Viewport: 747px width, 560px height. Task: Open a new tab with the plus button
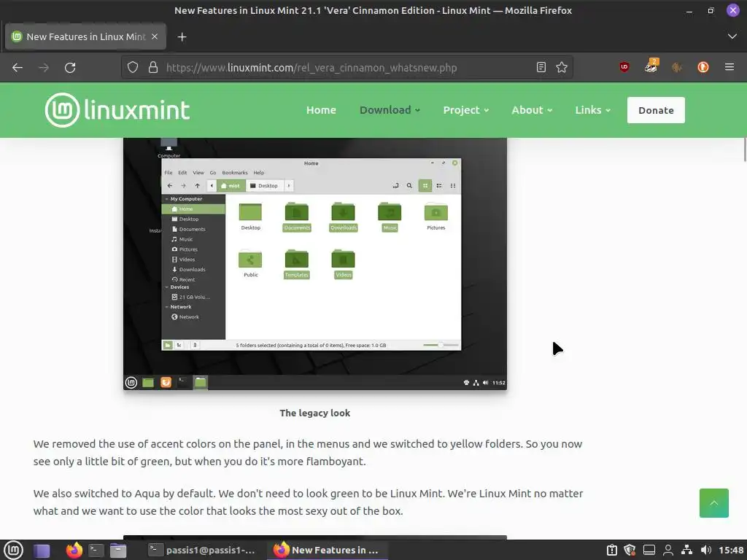[182, 36]
